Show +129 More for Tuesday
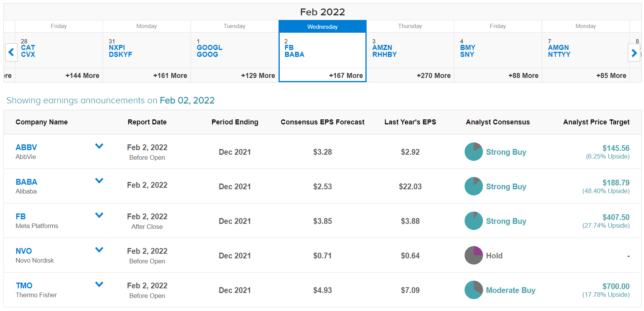 click(258, 76)
